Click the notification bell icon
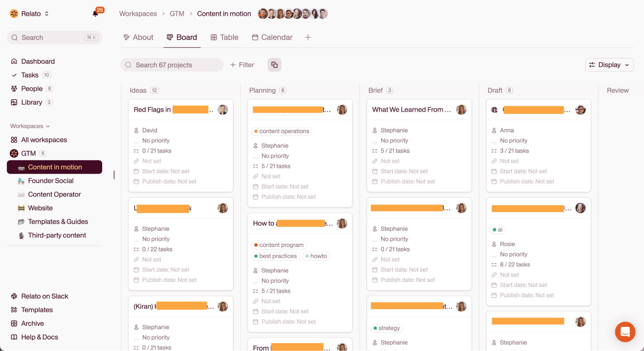The image size is (644, 351). [95, 14]
